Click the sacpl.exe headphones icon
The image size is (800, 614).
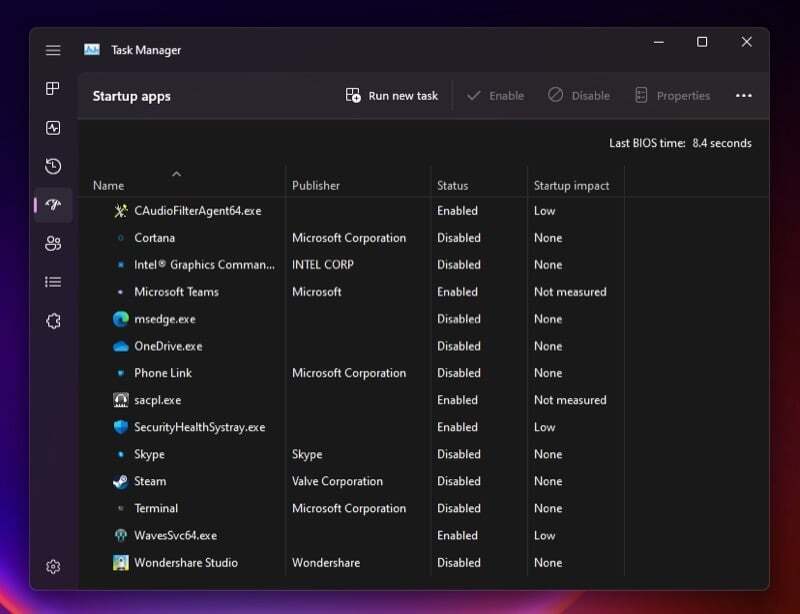[x=120, y=400]
